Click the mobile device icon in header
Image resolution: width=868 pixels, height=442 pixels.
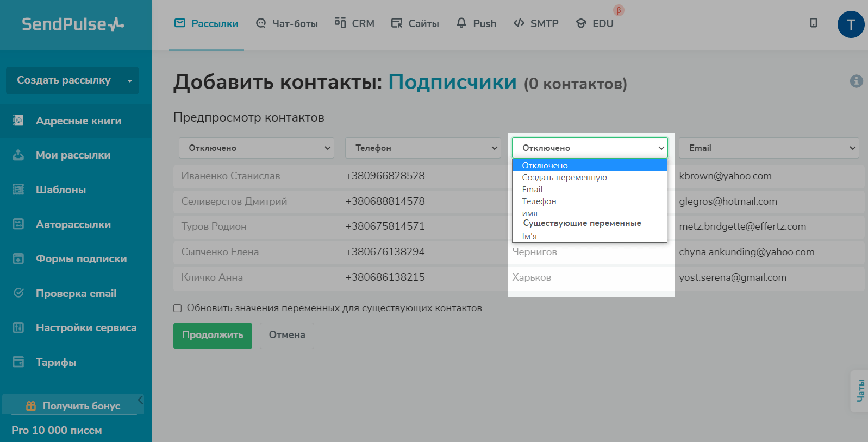point(813,23)
